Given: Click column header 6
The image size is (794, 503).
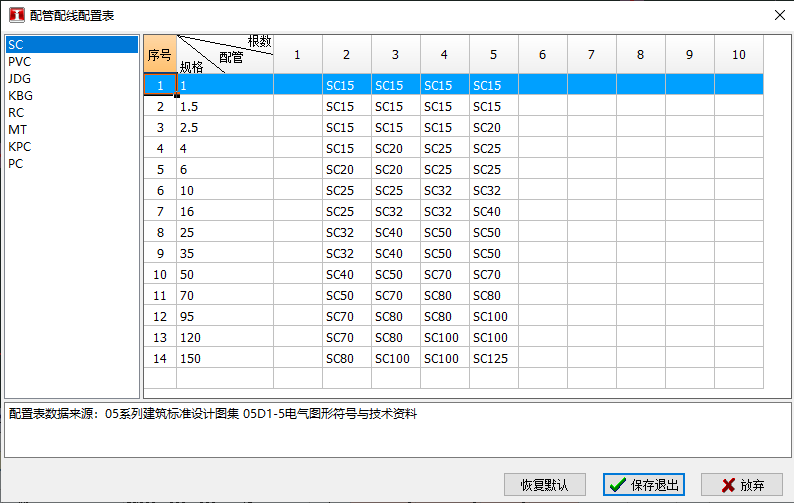Looking at the screenshot, I should (x=542, y=55).
